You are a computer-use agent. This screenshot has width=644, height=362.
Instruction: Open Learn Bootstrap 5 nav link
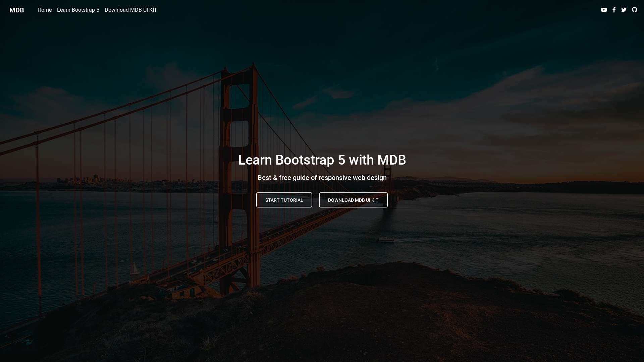pos(78,10)
